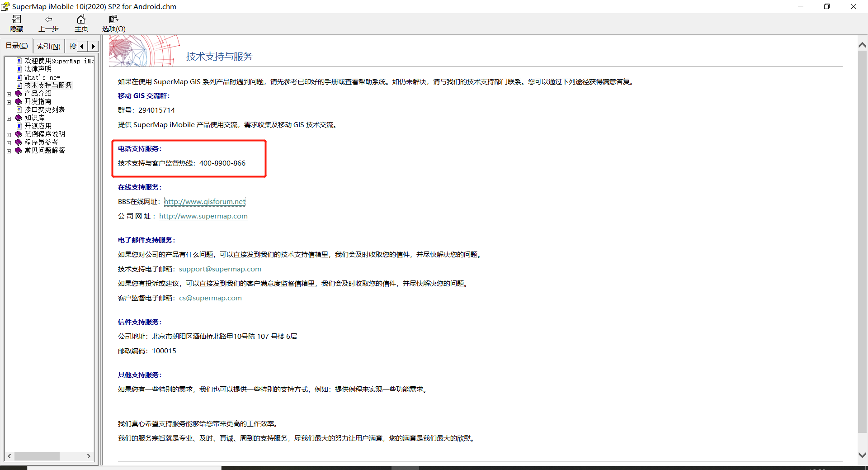Open the gisforum.net BBS link
Image resolution: width=868 pixels, height=470 pixels.
click(204, 201)
